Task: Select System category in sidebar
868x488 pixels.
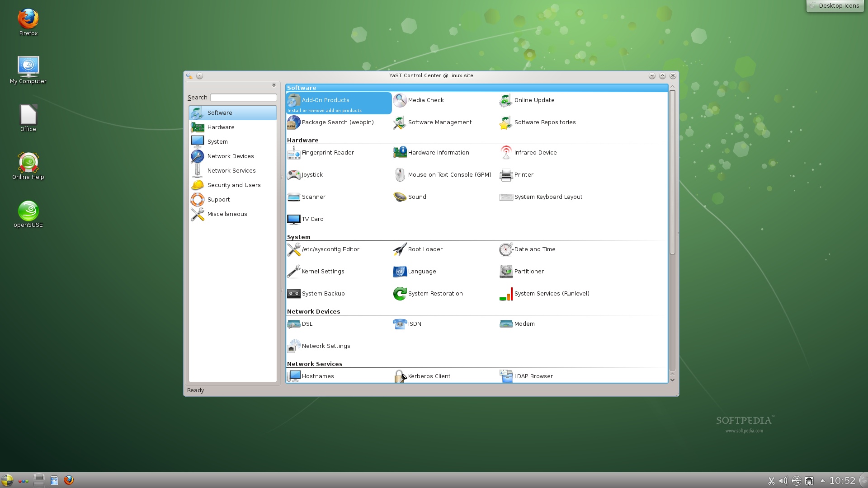Action: pyautogui.click(x=233, y=142)
